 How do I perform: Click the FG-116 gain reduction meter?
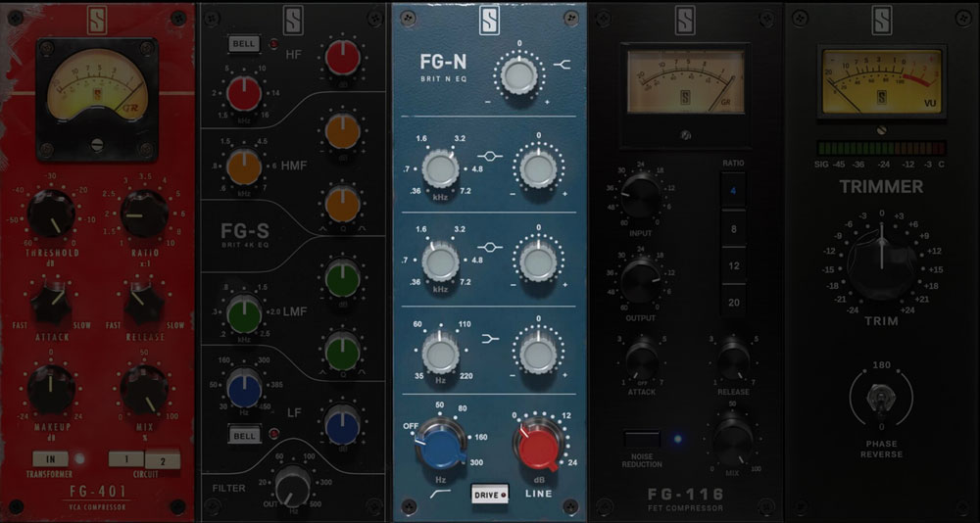[685, 82]
